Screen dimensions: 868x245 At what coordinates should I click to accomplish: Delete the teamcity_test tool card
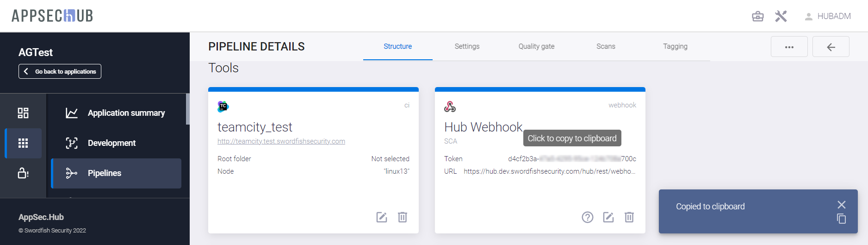tap(403, 217)
